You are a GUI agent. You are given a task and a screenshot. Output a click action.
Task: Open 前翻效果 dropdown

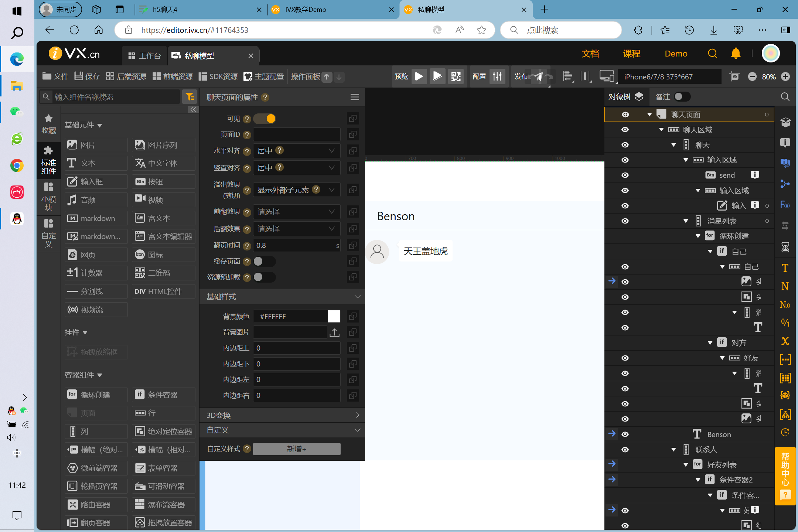[297, 212]
